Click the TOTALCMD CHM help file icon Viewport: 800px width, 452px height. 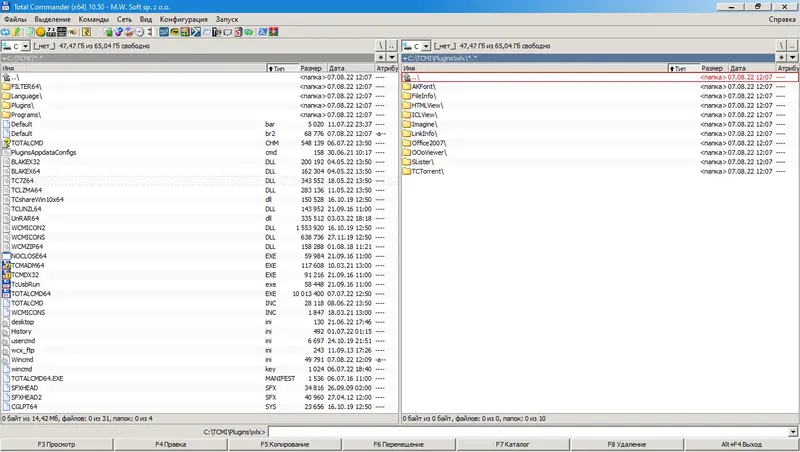point(6,143)
